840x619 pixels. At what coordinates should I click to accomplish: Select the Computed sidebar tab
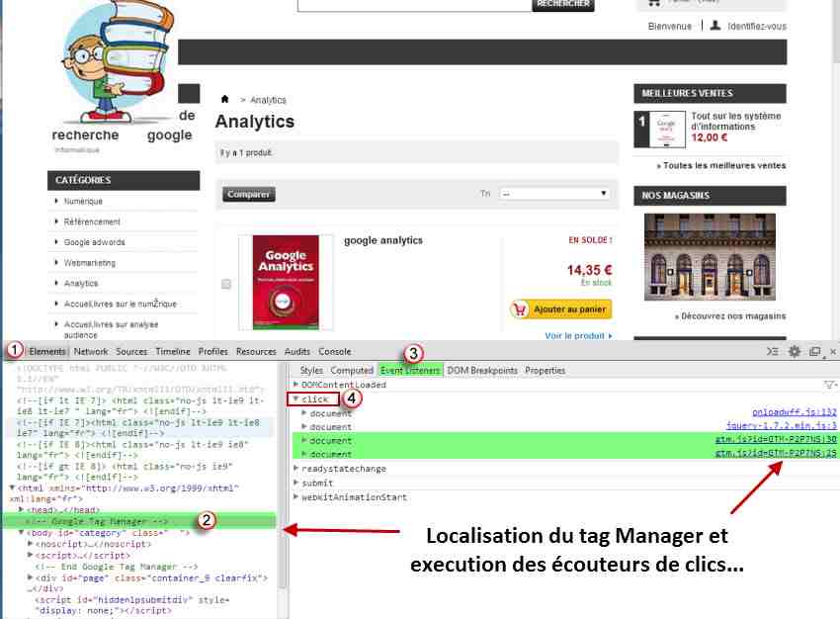point(352,371)
